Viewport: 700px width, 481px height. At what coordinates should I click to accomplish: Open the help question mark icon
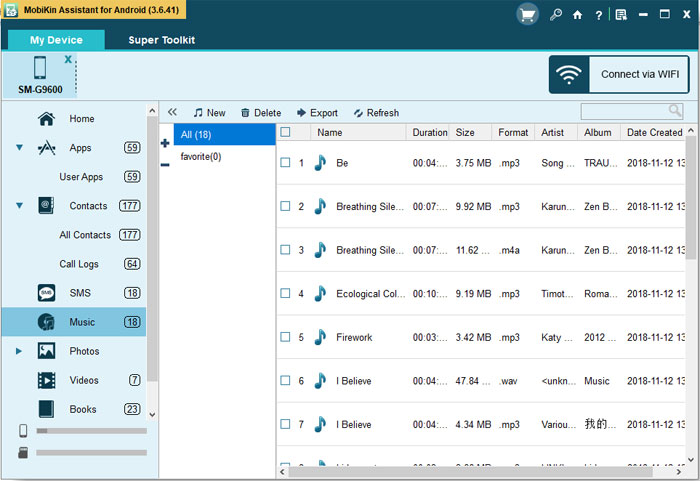(598, 15)
